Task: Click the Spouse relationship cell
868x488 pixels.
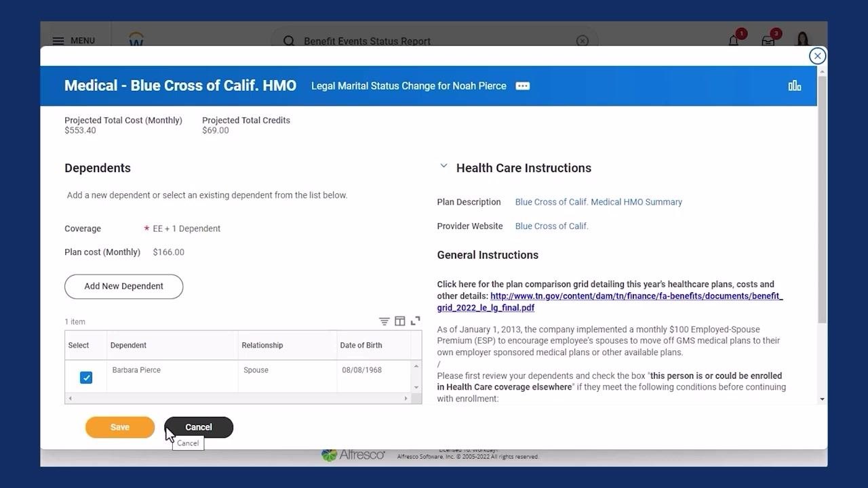Action: 288,376
